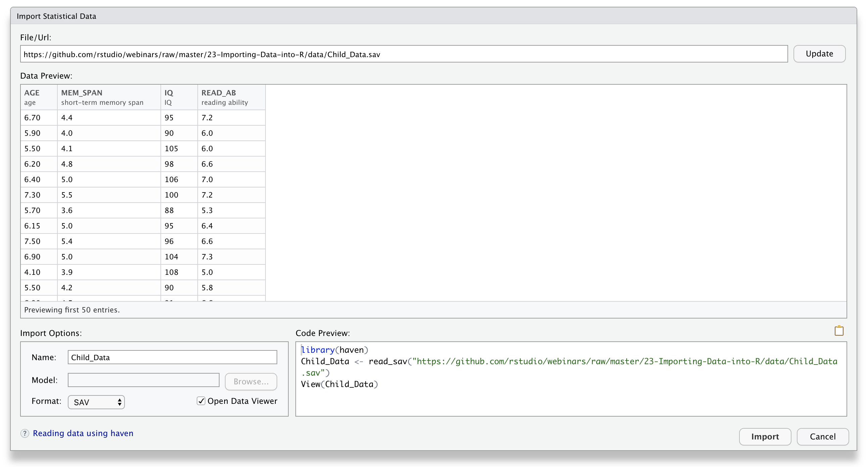This screenshot has width=868, height=467.
Task: Select the IQ cell with value 104
Action: point(179,257)
